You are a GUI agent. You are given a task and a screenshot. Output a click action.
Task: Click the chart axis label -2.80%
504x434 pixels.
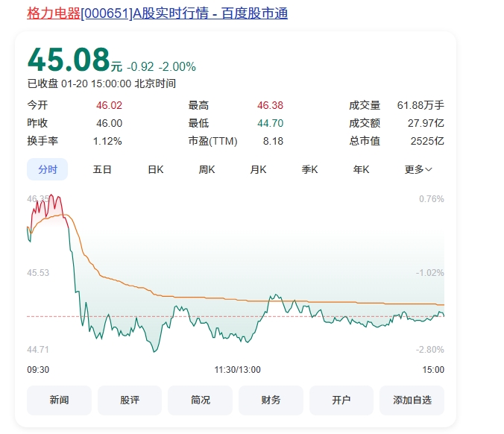coord(429,350)
